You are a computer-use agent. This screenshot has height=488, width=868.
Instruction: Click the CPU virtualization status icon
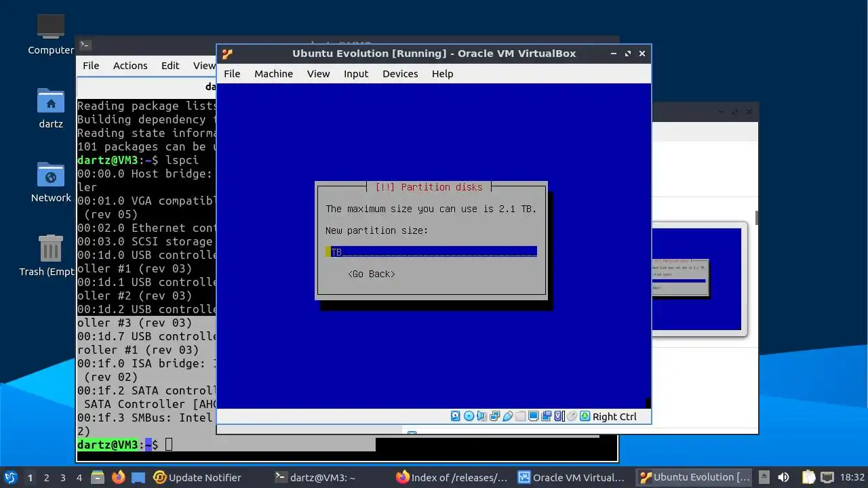click(559, 416)
